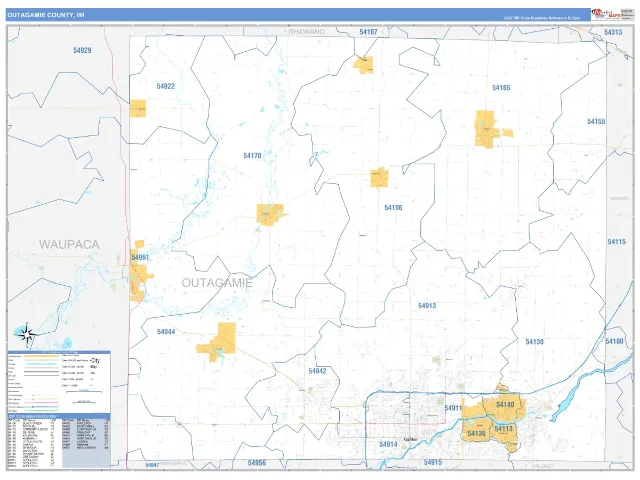This screenshot has width=640, height=480.
Task: Click the 54155 ZIP label
Action: [x=596, y=122]
